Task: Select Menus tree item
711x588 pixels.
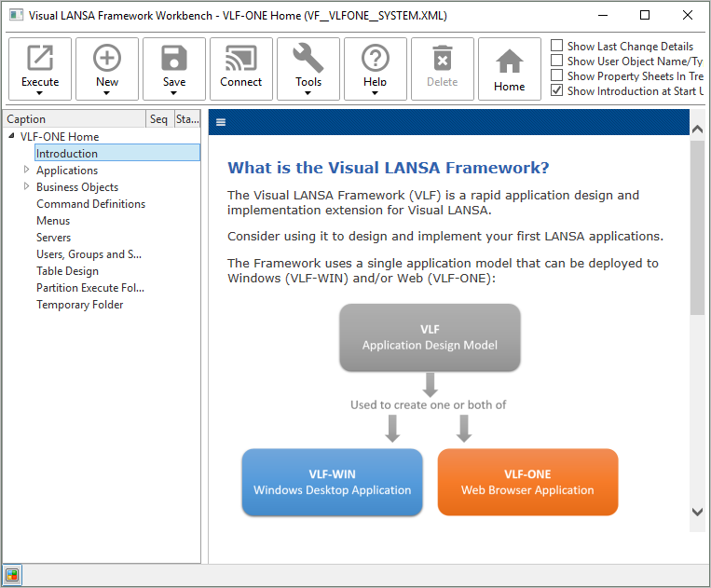Action: 53,220
